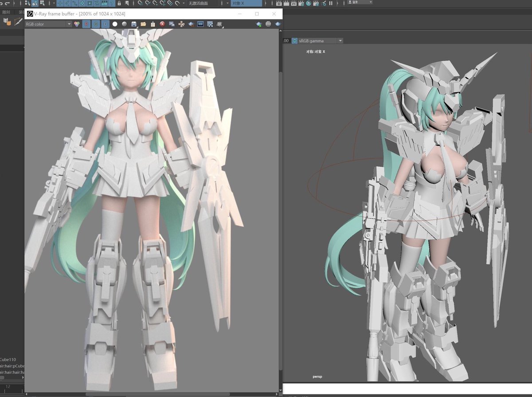Screen dimensions: 532x397
Task: Maximize the V-Ray frame buffer window
Action: coord(257,14)
